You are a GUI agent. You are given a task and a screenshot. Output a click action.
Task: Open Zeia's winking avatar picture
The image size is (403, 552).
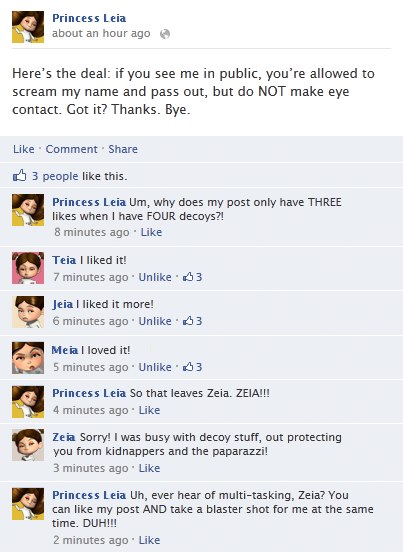[28, 445]
